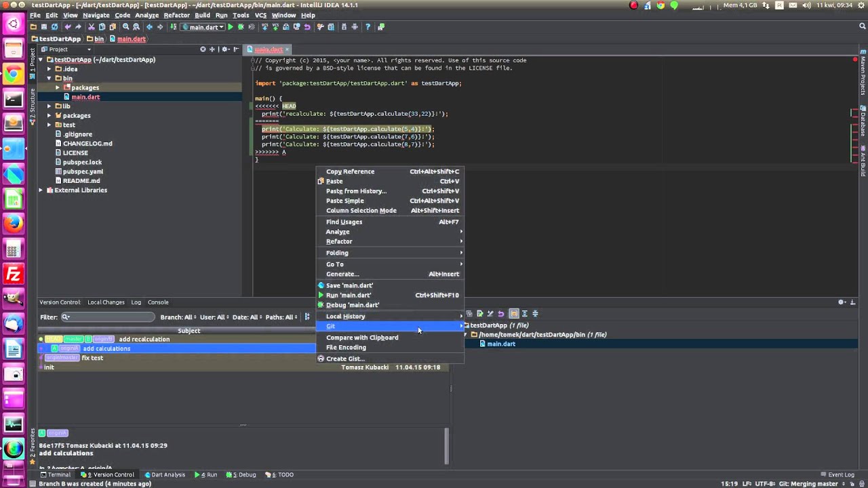
Task: Open the Refactor menu in menu bar
Action: tap(177, 15)
